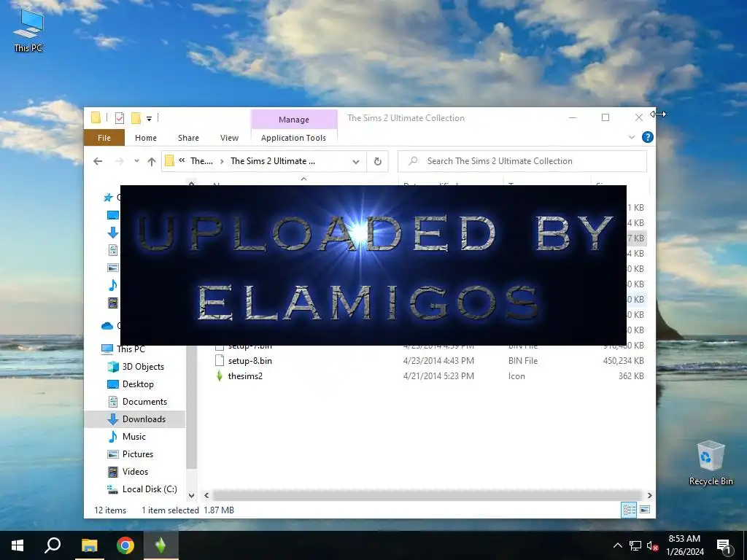
Task: Click the quick access Videos film icon
Action: (x=113, y=303)
